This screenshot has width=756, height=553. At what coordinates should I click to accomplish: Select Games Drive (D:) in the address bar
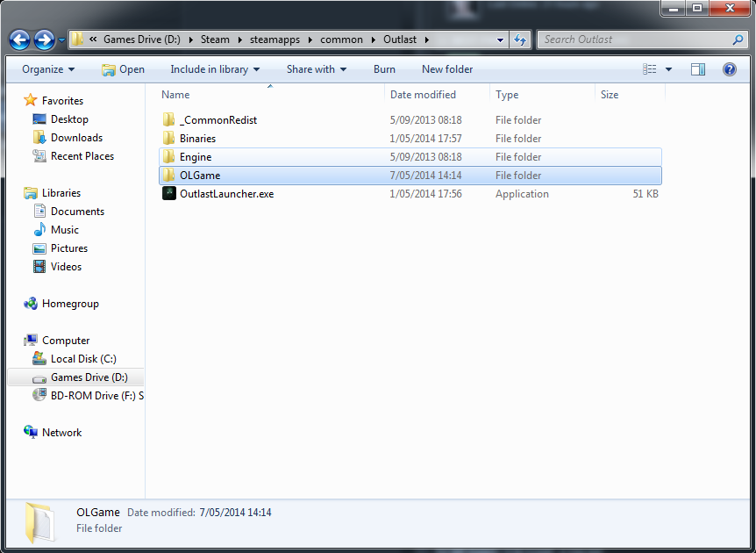point(142,39)
